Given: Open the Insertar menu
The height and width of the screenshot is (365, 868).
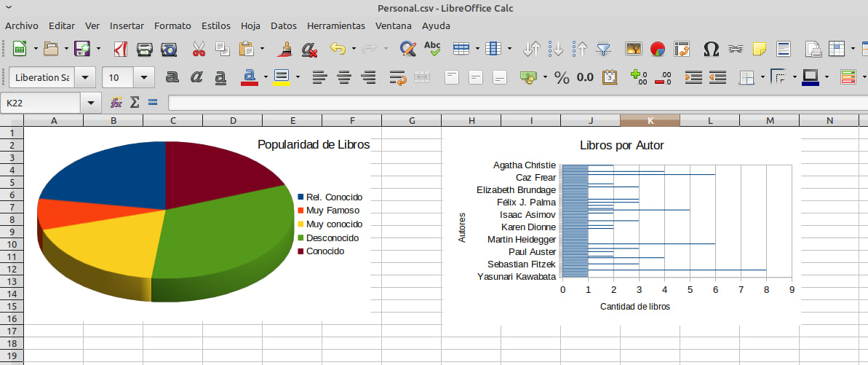Looking at the screenshot, I should tap(127, 25).
